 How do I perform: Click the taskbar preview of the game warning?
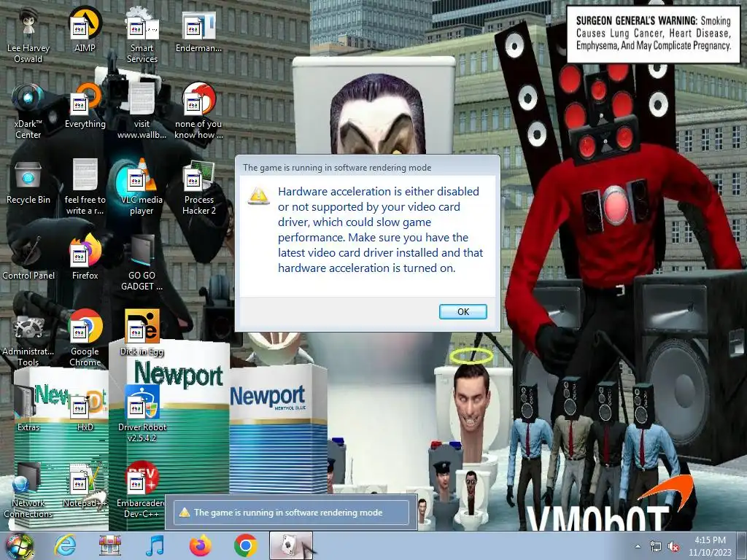click(x=291, y=513)
